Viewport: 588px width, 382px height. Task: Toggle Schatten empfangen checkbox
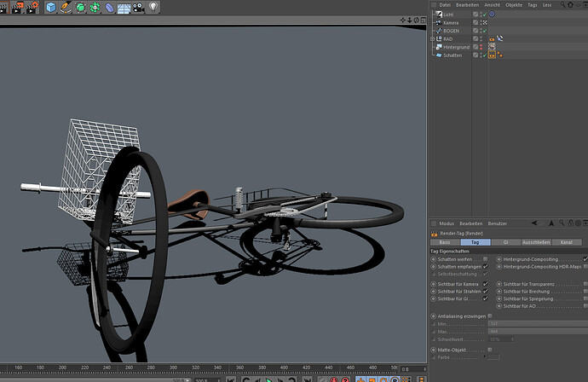pos(485,266)
